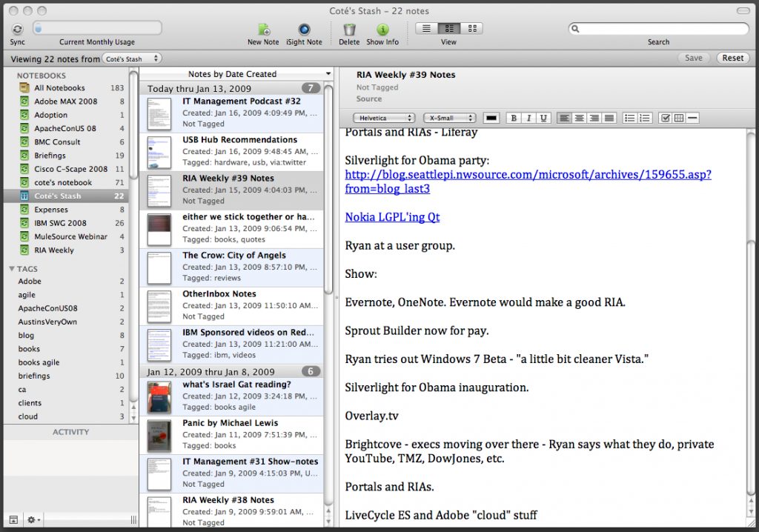Click in the Search field
The height and width of the screenshot is (532, 759).
click(x=659, y=29)
